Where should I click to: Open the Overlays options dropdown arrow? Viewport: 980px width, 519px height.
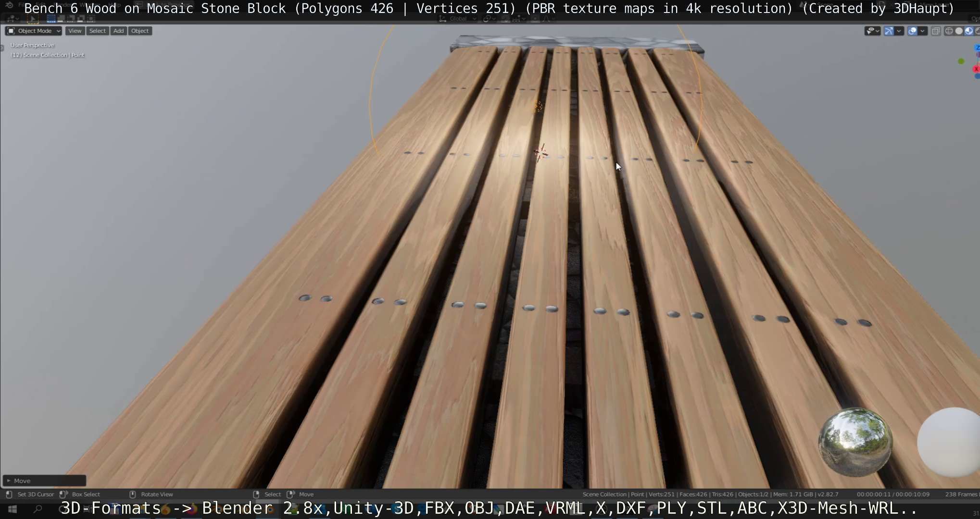pos(922,31)
